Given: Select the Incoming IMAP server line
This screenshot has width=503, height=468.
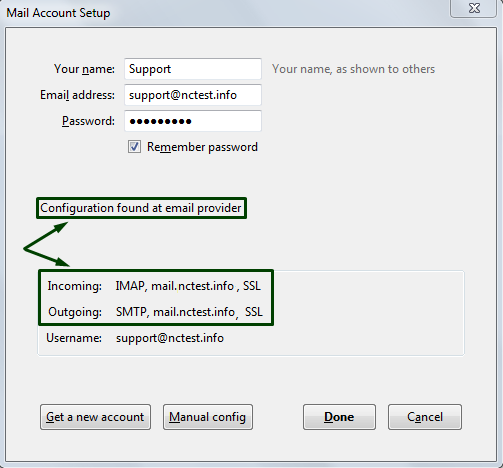Looking at the screenshot, I should coord(154,286).
